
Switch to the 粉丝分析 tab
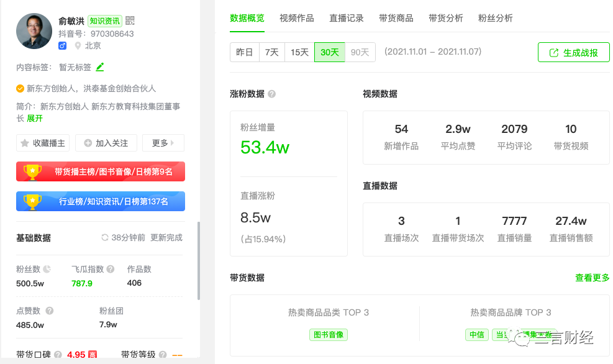pos(495,18)
